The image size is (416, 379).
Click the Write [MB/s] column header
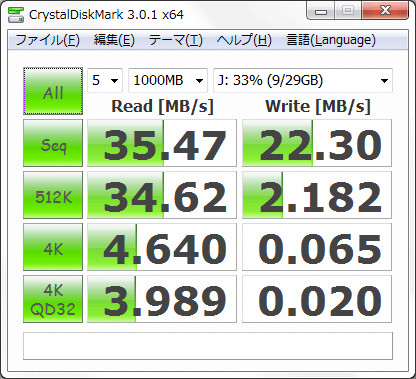(318, 107)
